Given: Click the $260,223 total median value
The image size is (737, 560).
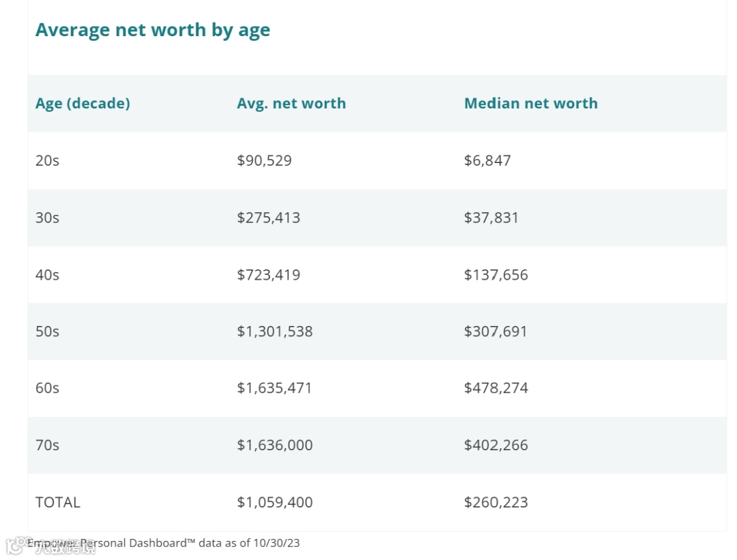Looking at the screenshot, I should point(496,503).
